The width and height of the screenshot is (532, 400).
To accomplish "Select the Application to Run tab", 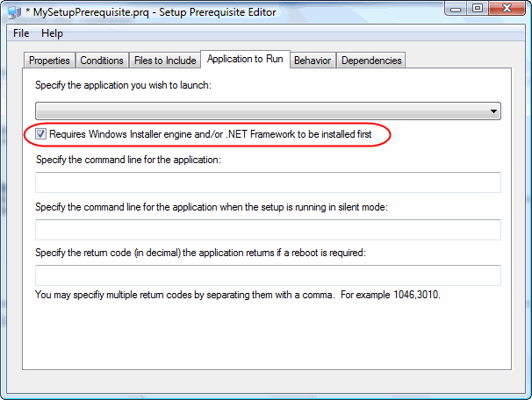I will pos(245,59).
